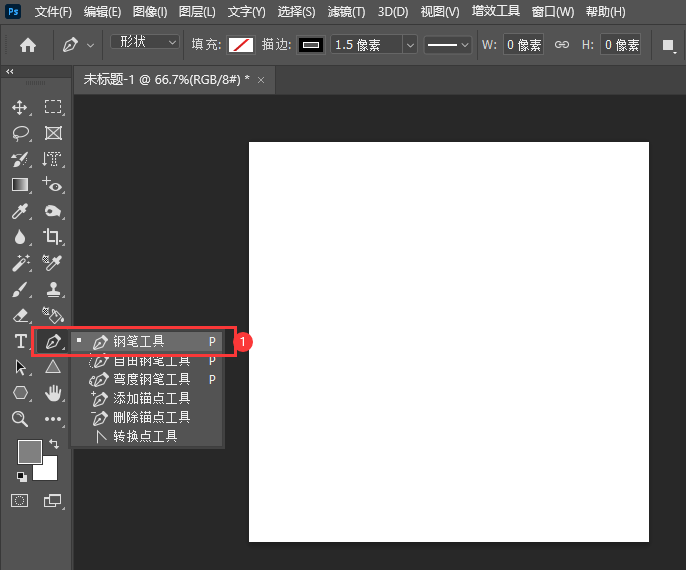Viewport: 686px width, 570px height.
Task: Choose 添加锚点工具 from the flyout
Action: point(147,398)
